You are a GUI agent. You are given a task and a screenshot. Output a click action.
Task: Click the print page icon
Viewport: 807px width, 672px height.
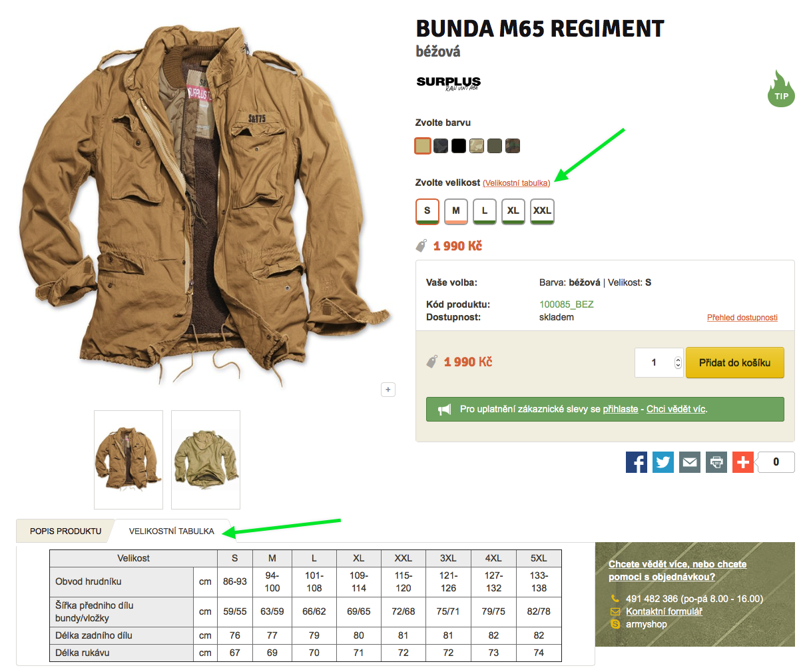(x=716, y=462)
